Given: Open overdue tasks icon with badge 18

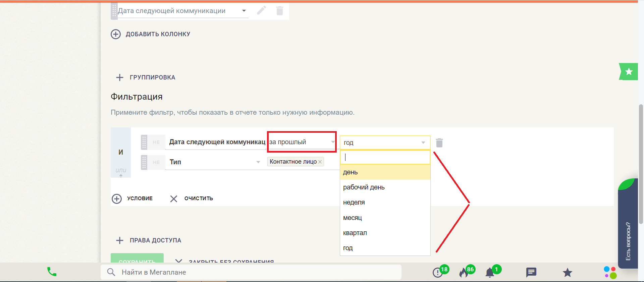Looking at the screenshot, I should (x=438, y=272).
